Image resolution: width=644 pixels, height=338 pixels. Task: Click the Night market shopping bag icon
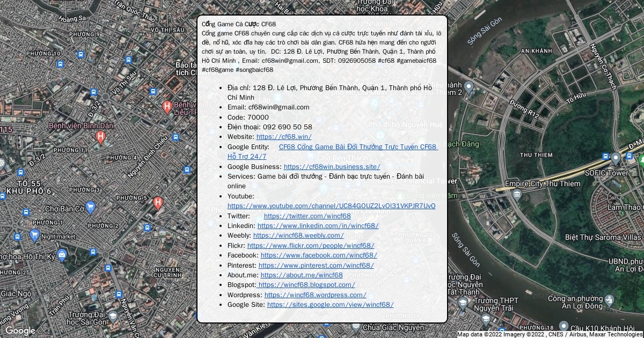(x=35, y=235)
